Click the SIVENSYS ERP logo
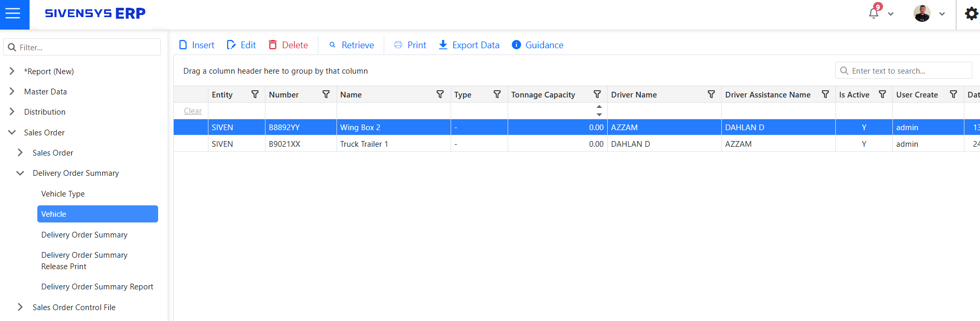980x321 pixels. 95,13
